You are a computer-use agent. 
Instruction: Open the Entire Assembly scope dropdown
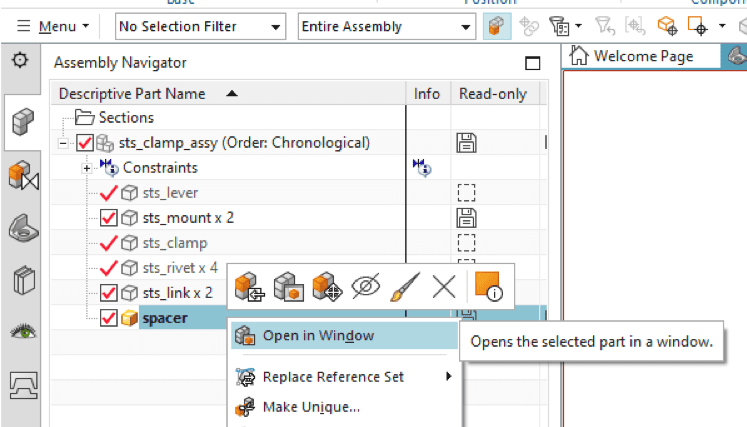click(x=386, y=26)
